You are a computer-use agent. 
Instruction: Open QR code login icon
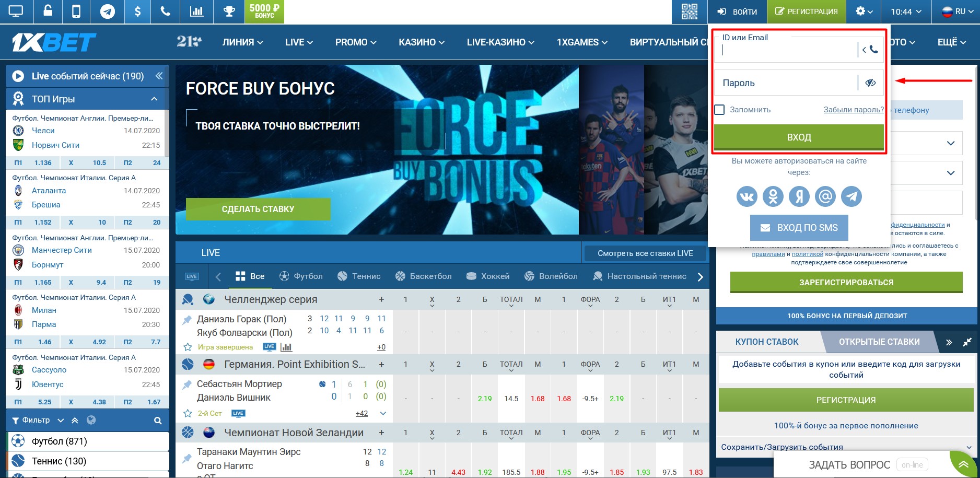(x=690, y=11)
